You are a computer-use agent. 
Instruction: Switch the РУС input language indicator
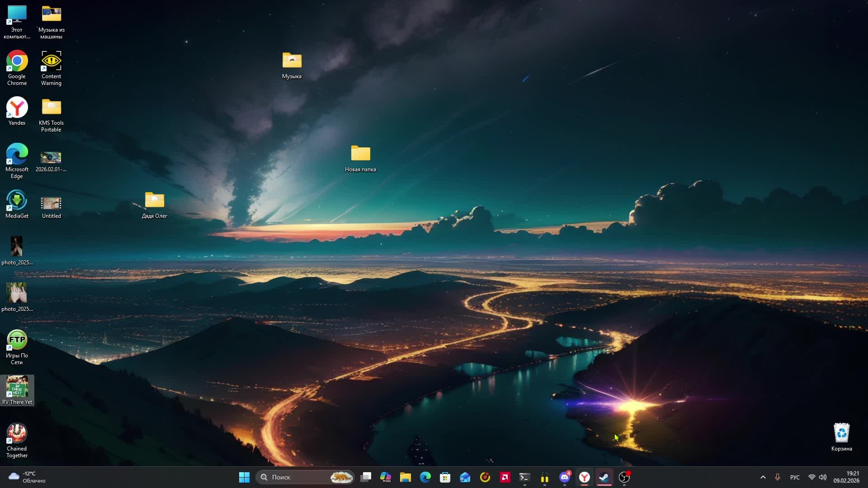click(x=795, y=477)
